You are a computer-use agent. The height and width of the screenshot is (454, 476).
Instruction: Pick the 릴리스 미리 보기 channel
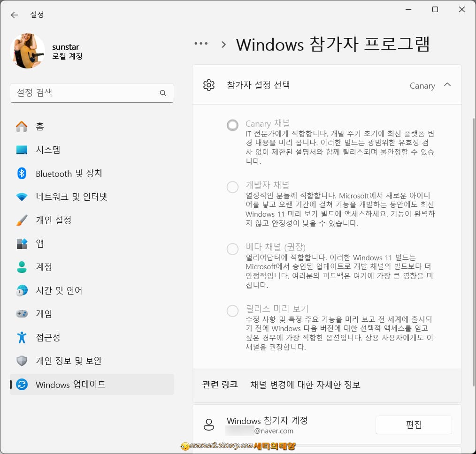pos(232,311)
